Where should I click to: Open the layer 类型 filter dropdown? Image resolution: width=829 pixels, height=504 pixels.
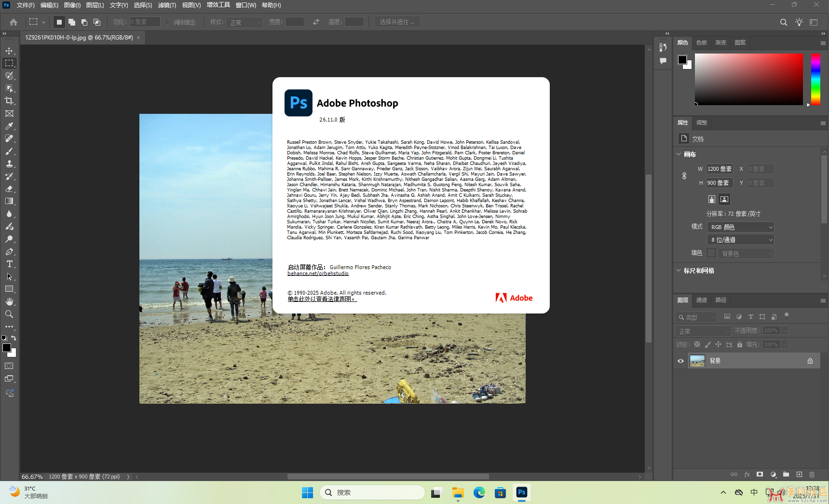tap(696, 317)
